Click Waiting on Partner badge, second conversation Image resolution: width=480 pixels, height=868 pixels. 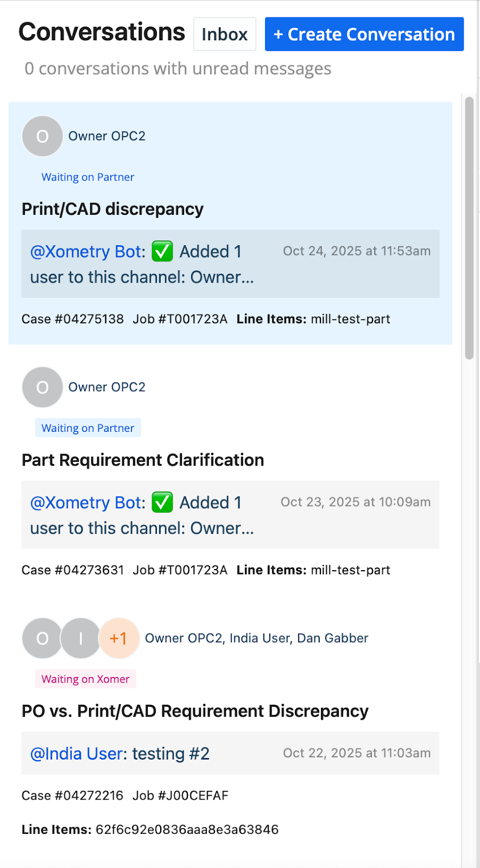tap(87, 428)
